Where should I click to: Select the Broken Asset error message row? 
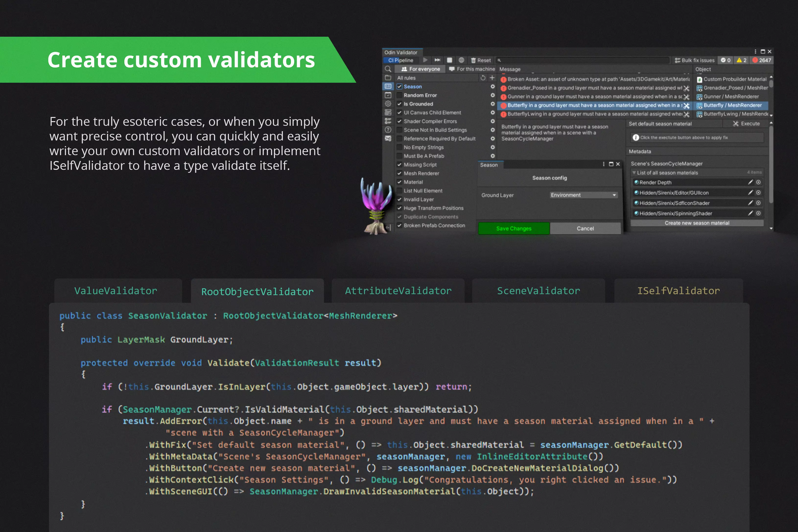point(595,79)
